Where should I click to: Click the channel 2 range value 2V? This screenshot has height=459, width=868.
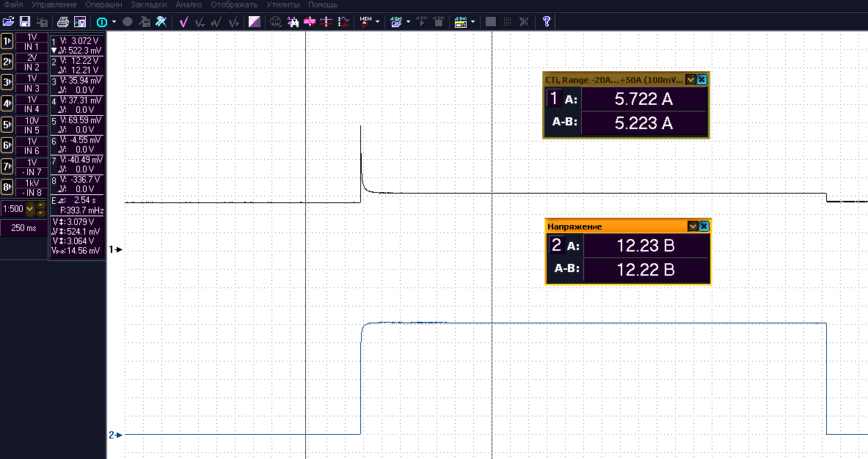[32, 57]
